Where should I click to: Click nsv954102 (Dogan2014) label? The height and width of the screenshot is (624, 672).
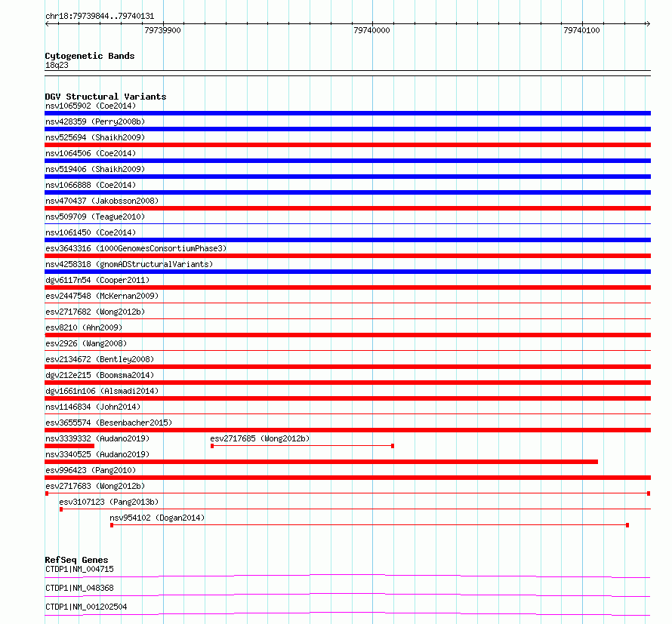point(157,518)
